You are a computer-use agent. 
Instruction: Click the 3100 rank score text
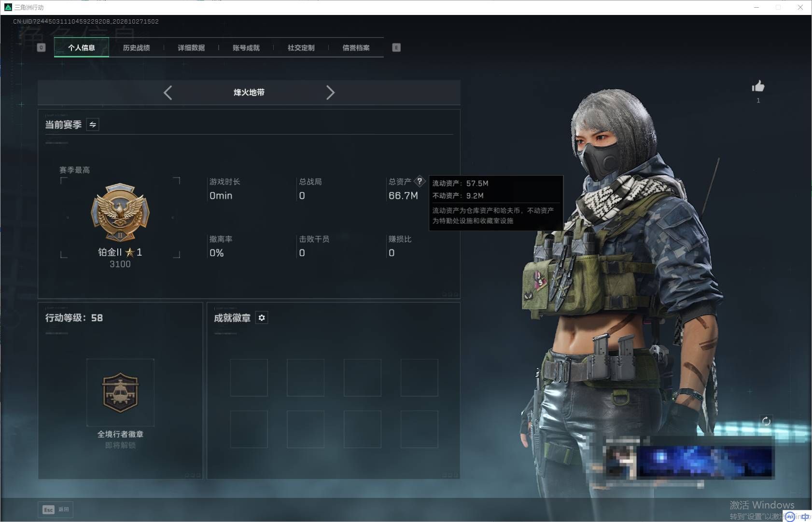pyautogui.click(x=120, y=264)
